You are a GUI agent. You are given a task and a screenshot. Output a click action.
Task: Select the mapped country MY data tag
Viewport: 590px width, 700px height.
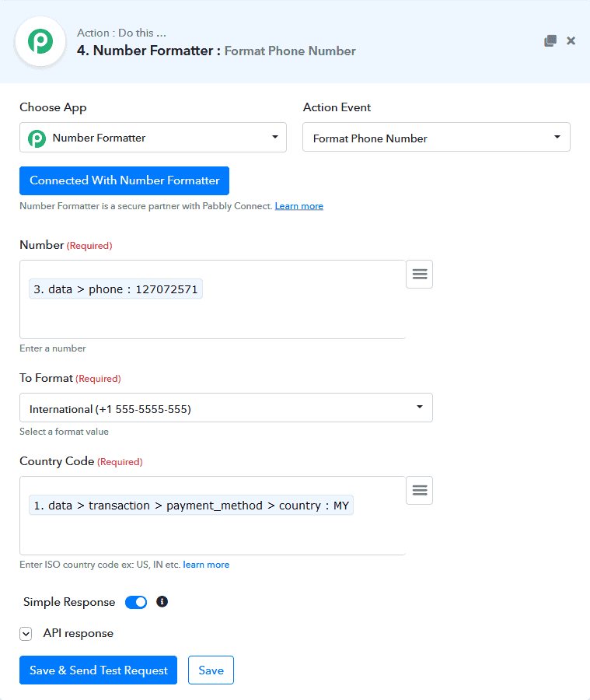[x=191, y=506]
